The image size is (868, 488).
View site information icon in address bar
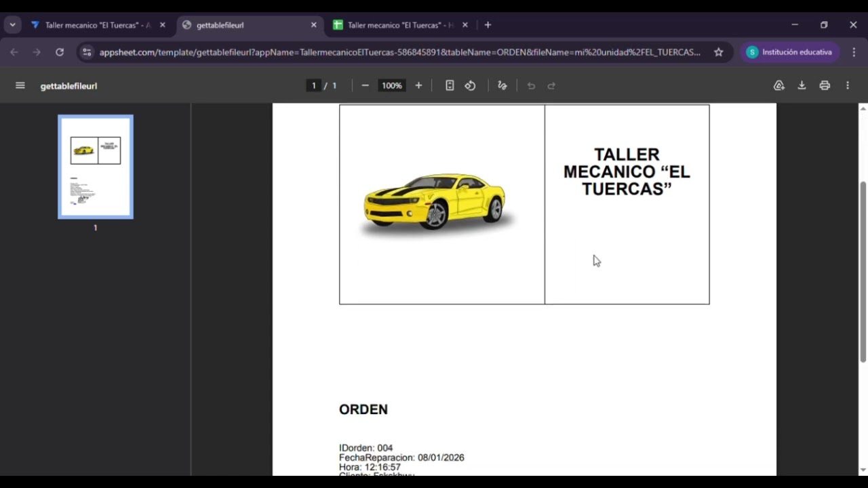point(85,52)
